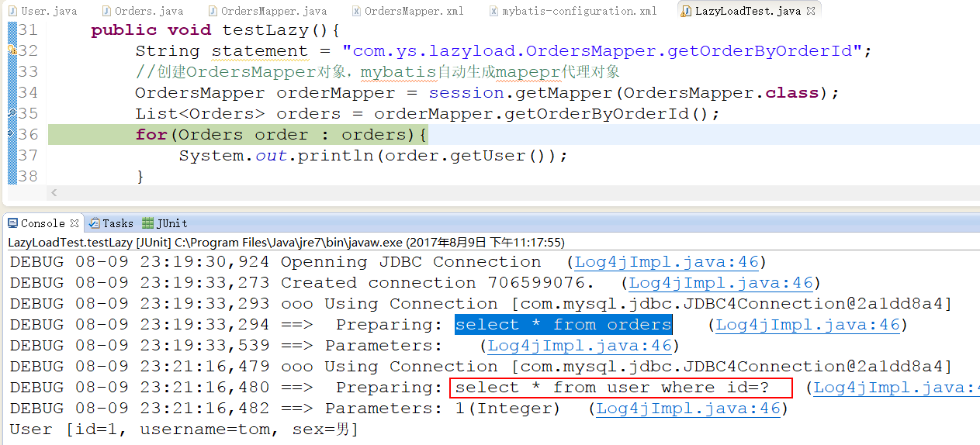This screenshot has height=445, width=980.
Task: Click the statement string literal on line 32
Action: (602, 50)
